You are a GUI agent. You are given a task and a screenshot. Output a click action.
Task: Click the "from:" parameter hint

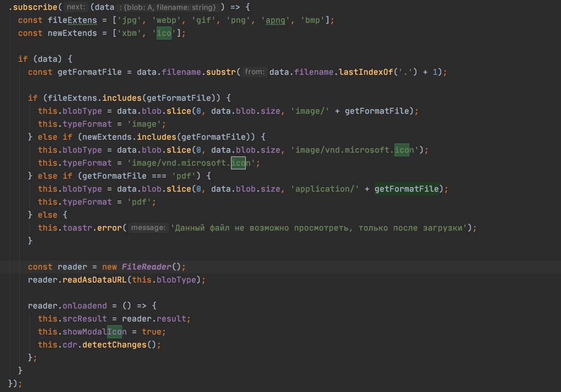tap(255, 72)
